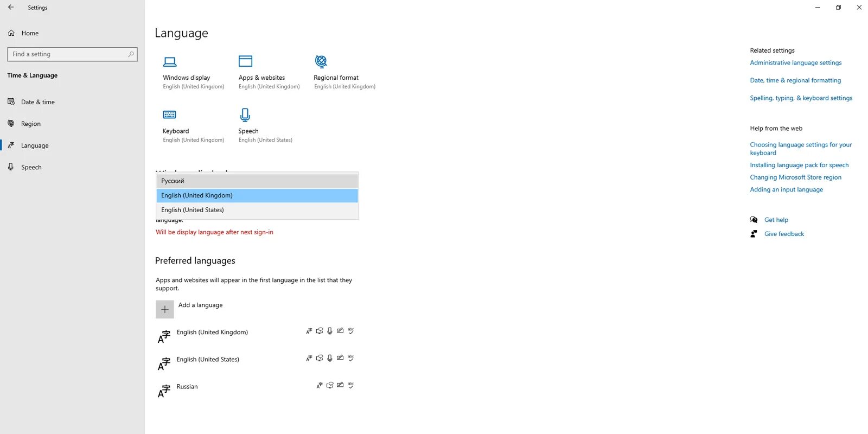This screenshot has height=434, width=868.
Task: Click the back arrow in Settings
Action: point(11,8)
